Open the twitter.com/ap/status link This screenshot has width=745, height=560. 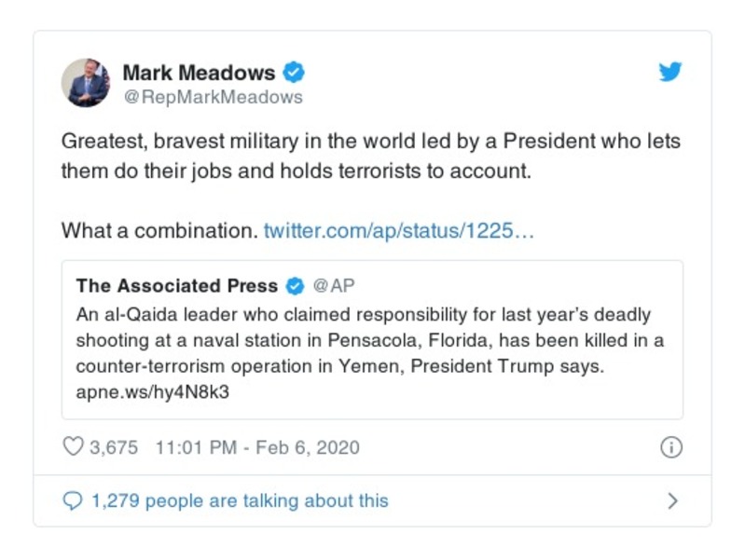(399, 230)
